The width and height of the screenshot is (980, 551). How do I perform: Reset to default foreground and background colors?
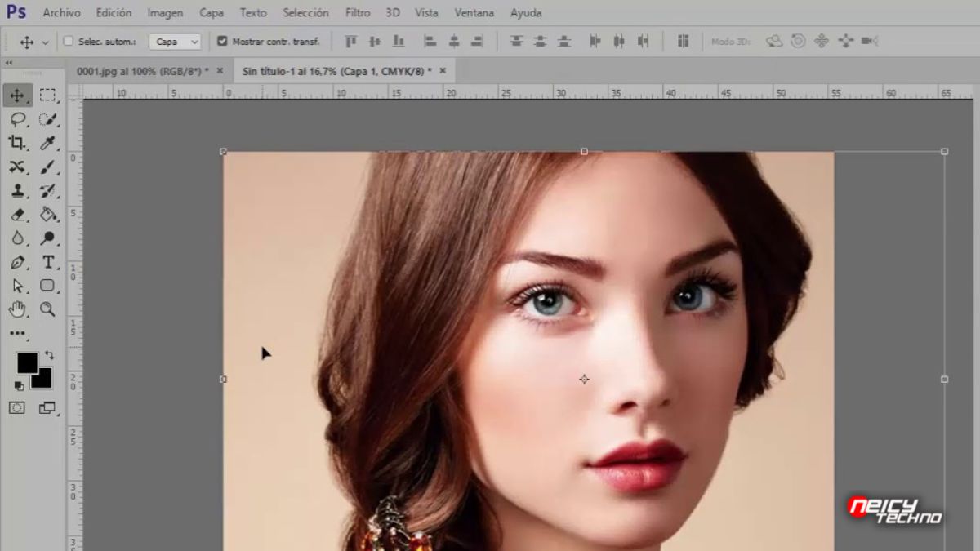pos(18,385)
